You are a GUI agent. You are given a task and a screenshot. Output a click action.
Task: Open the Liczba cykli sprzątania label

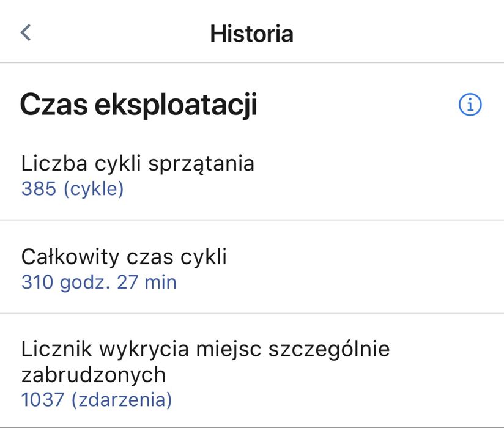point(138,164)
